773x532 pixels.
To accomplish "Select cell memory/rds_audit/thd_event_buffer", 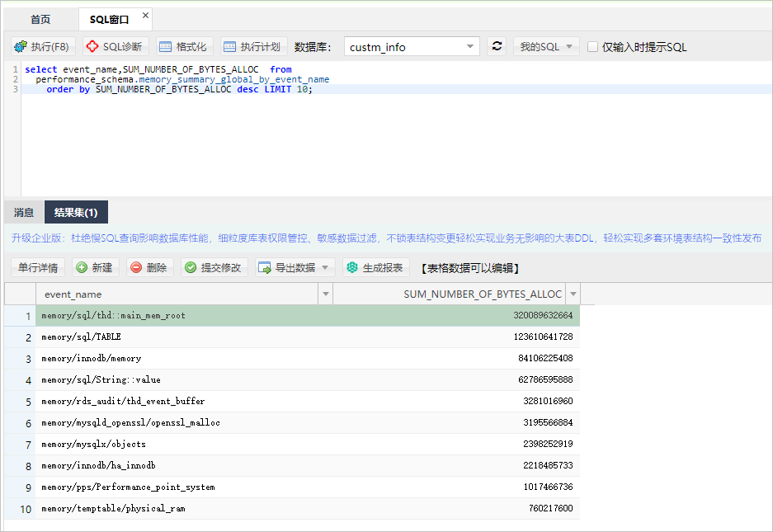I will [184, 402].
